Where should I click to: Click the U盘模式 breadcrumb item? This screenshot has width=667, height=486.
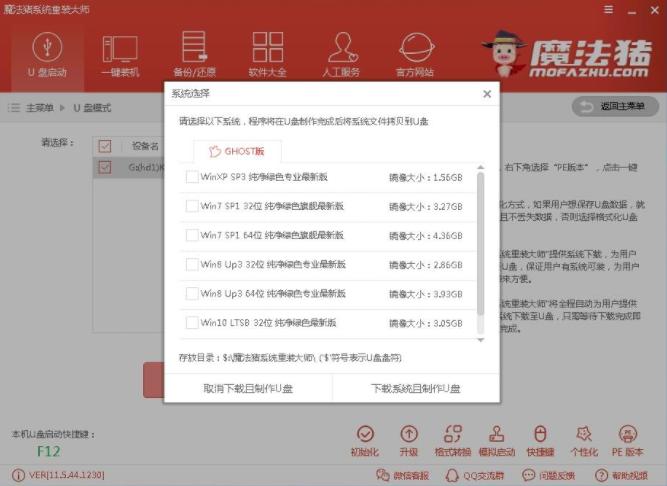pyautogui.click(x=92, y=108)
